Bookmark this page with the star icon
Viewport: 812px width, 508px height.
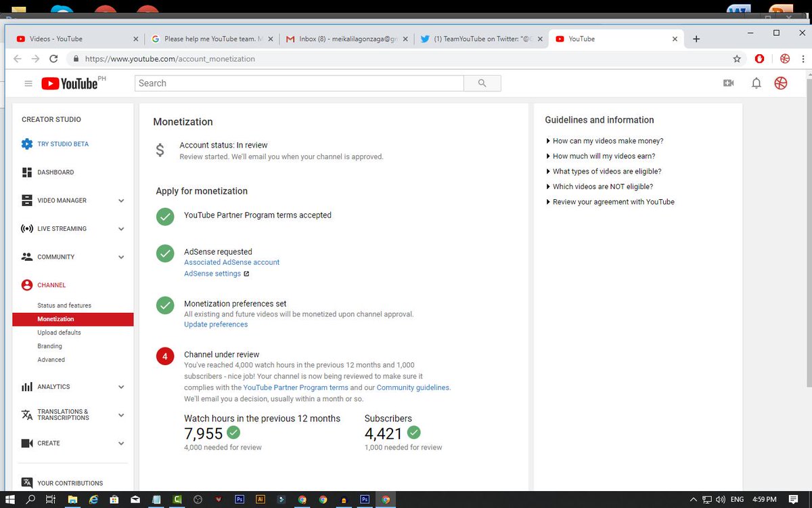pos(737,59)
